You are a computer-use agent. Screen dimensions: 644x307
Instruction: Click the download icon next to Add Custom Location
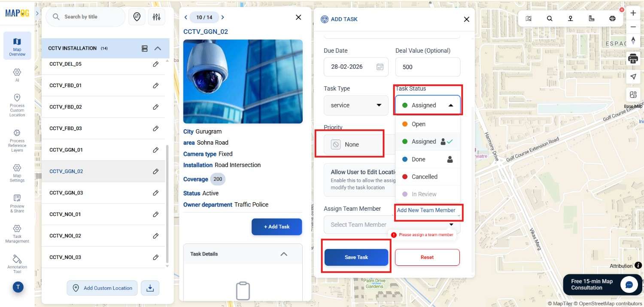(x=150, y=288)
